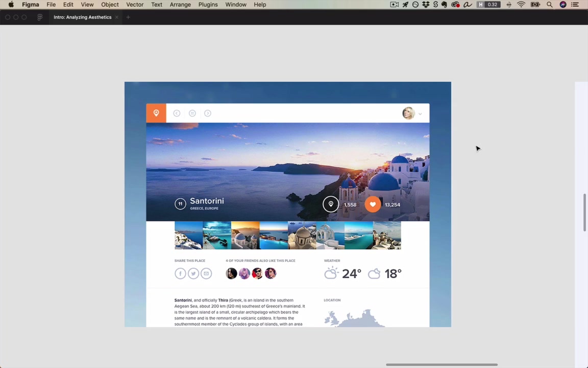
Task: Close the Intro: Analyzing Aesthetics tab
Action: coord(116,17)
